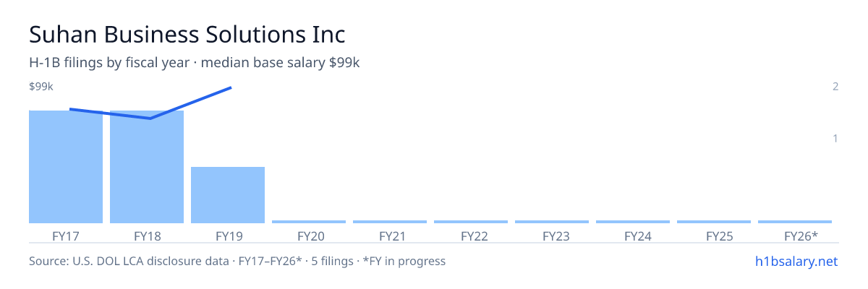Select the thin FY24 bar
The width and height of the screenshot is (868, 289).
[633, 222]
